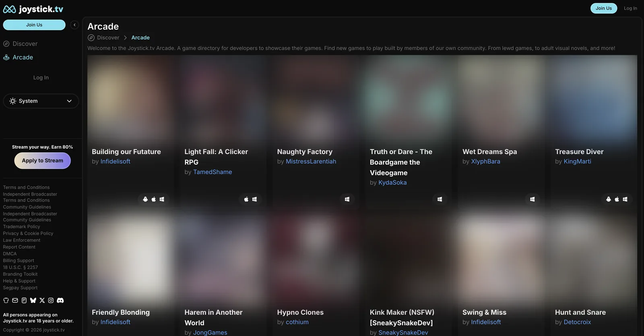This screenshot has height=336, width=644.
Task: Open the X (Twitter) social icon
Action: [42, 301]
